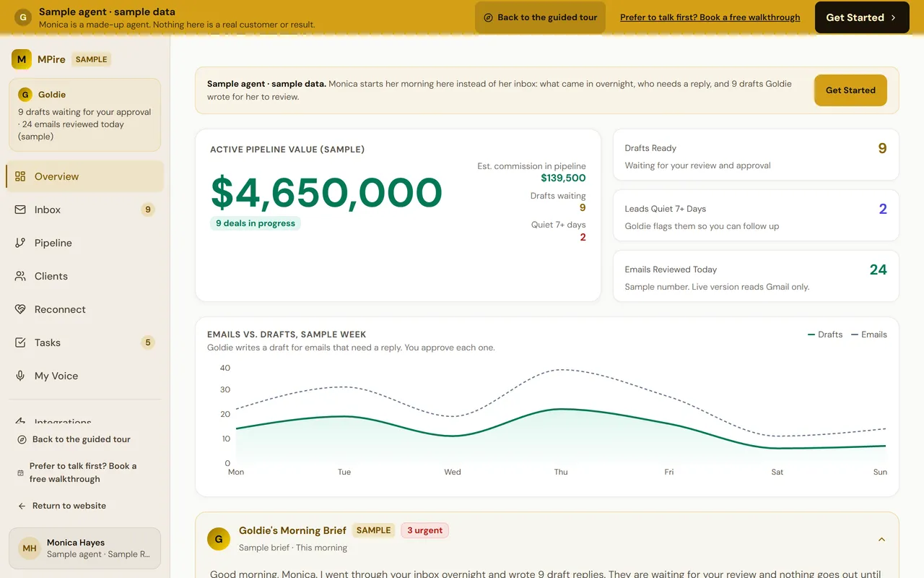This screenshot has width=924, height=578.
Task: Click the calendar icon beside free walkthrough
Action: pyautogui.click(x=21, y=473)
